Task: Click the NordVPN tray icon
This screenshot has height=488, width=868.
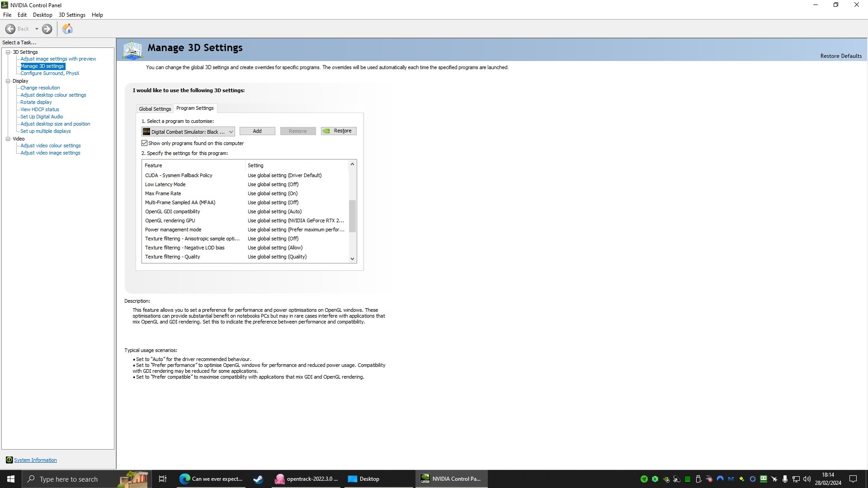Action: tap(720, 479)
